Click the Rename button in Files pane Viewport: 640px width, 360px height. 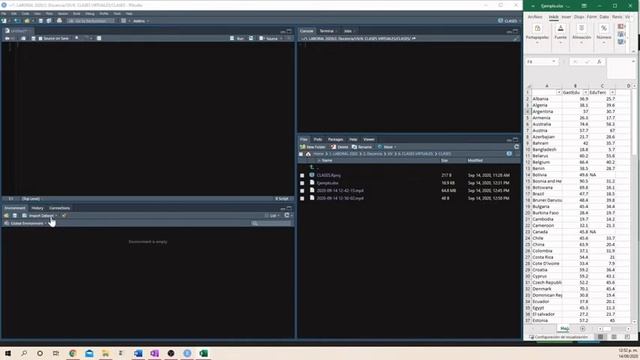click(362, 147)
